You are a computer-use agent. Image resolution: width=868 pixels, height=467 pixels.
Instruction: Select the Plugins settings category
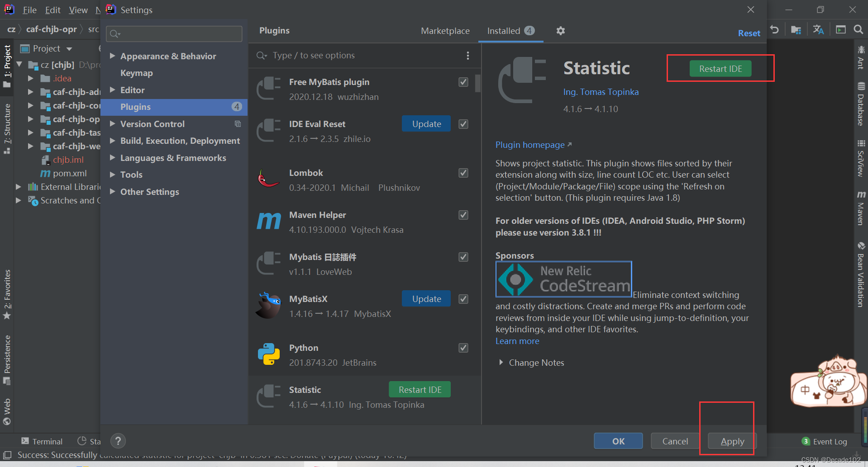174,107
